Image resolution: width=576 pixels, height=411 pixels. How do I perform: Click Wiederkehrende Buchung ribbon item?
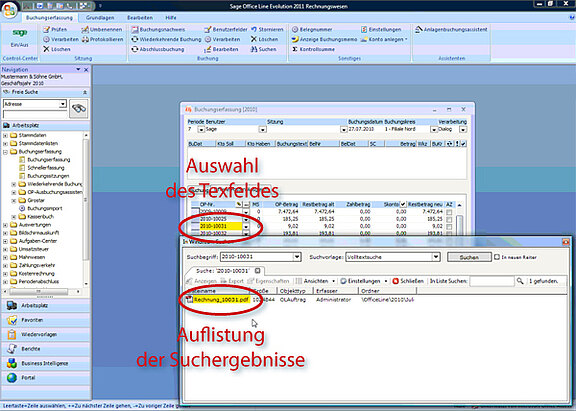tap(166, 39)
